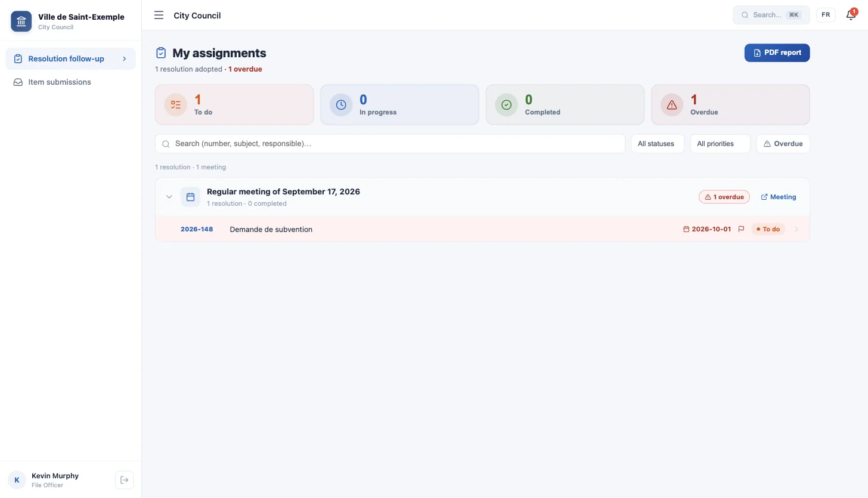Click the red 1 overdue text under My assignments
The image size is (868, 498).
point(245,69)
